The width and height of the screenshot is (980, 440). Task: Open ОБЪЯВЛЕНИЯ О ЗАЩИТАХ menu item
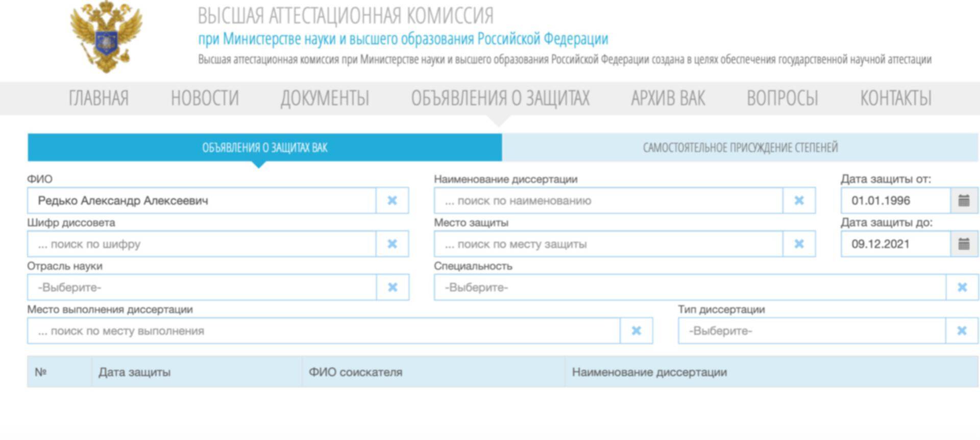[500, 98]
